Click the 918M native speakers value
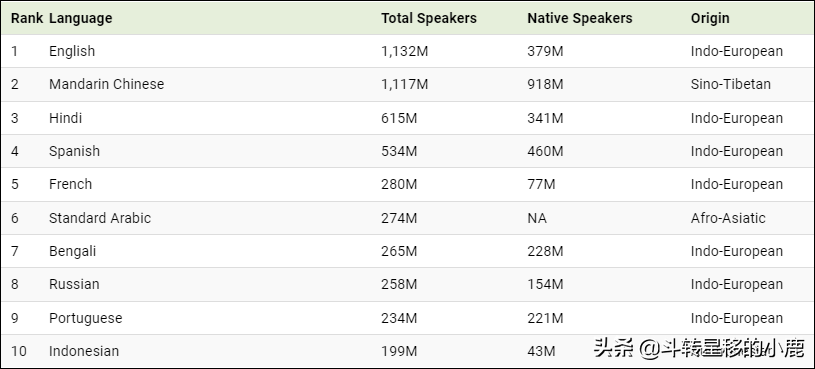 point(545,84)
